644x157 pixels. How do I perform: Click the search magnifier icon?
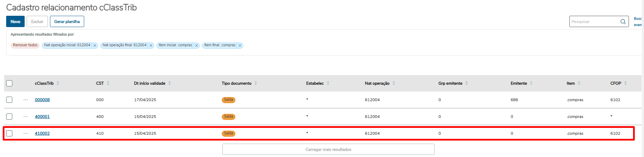pyautogui.click(x=623, y=22)
